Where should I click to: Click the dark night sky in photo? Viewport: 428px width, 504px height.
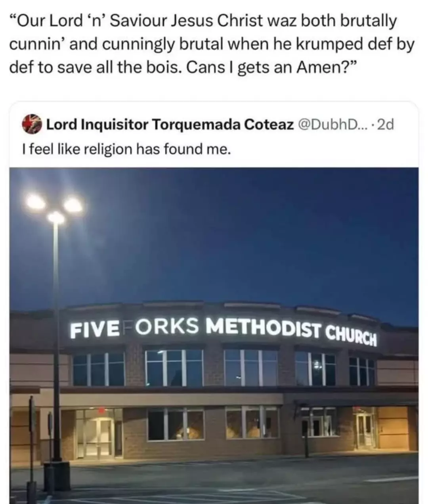click(238, 234)
